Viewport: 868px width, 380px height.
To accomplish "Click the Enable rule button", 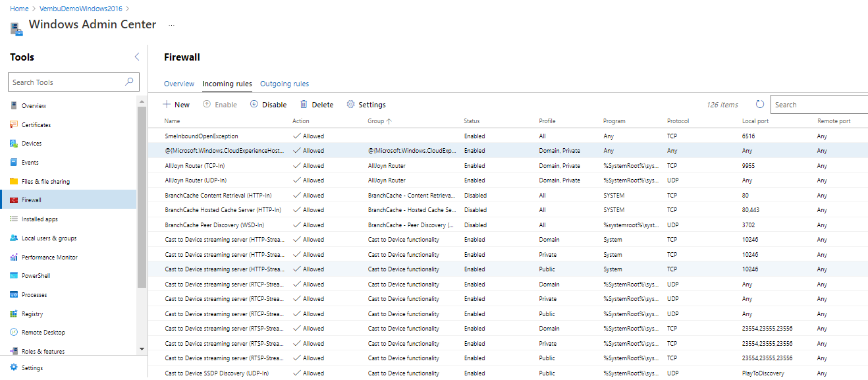I will pyautogui.click(x=220, y=104).
